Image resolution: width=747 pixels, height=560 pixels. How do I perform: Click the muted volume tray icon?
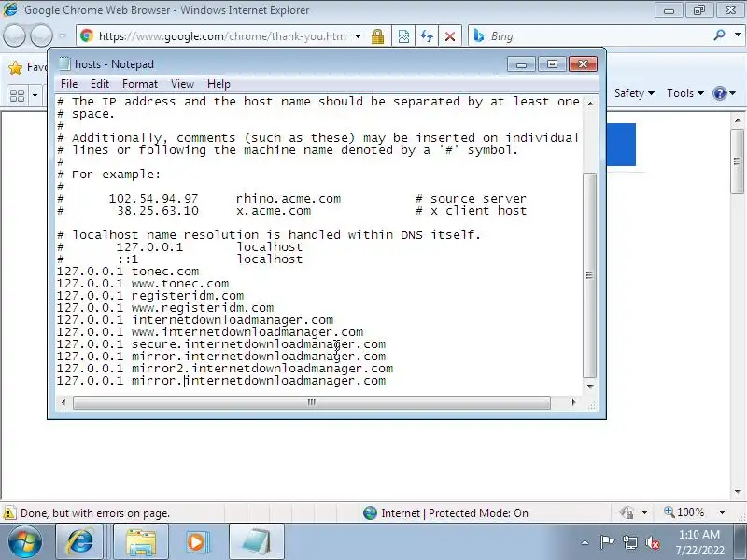pyautogui.click(x=652, y=542)
